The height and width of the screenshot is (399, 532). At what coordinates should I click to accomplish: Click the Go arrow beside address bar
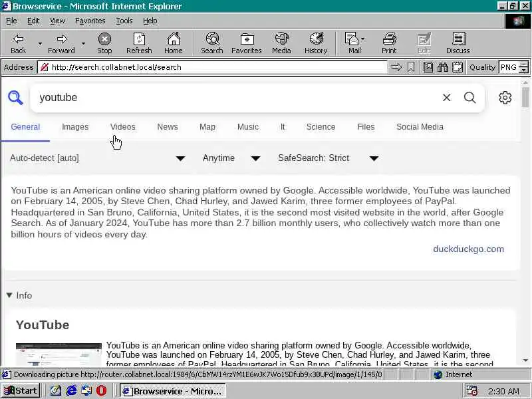(x=396, y=67)
